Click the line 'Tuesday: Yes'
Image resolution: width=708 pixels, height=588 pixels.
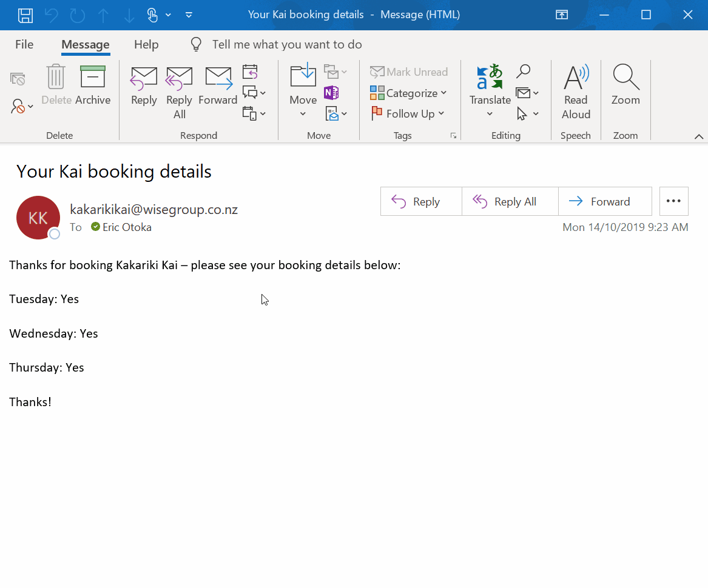point(44,299)
